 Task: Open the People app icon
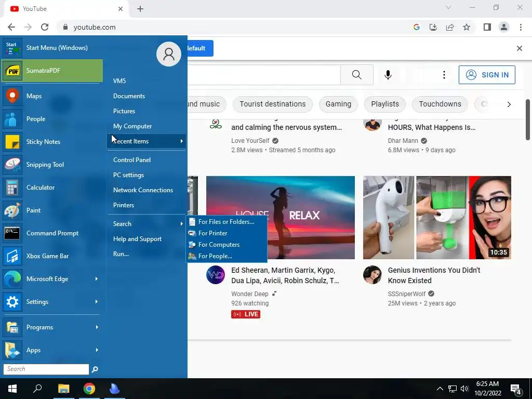[x=12, y=119]
